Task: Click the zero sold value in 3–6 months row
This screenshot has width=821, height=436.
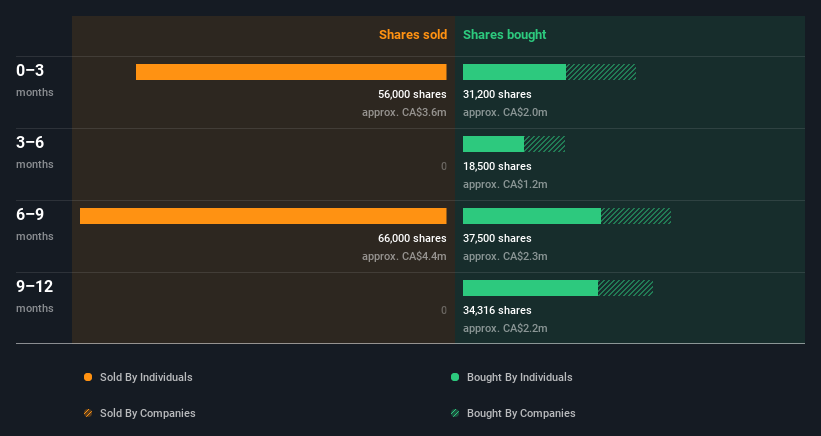Action: (x=443, y=166)
